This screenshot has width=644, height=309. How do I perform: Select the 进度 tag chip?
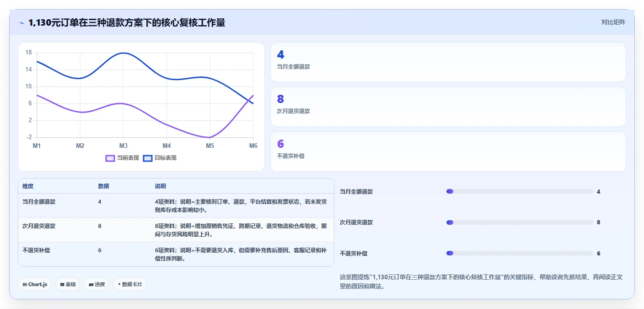(x=97, y=284)
